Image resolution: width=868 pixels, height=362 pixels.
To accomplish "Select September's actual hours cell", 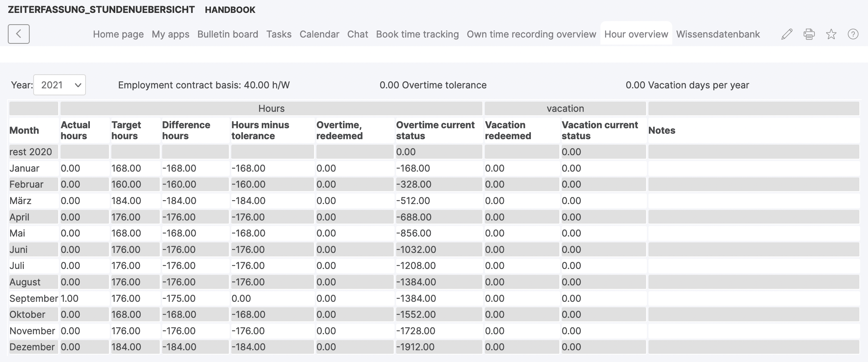I will [x=84, y=298].
